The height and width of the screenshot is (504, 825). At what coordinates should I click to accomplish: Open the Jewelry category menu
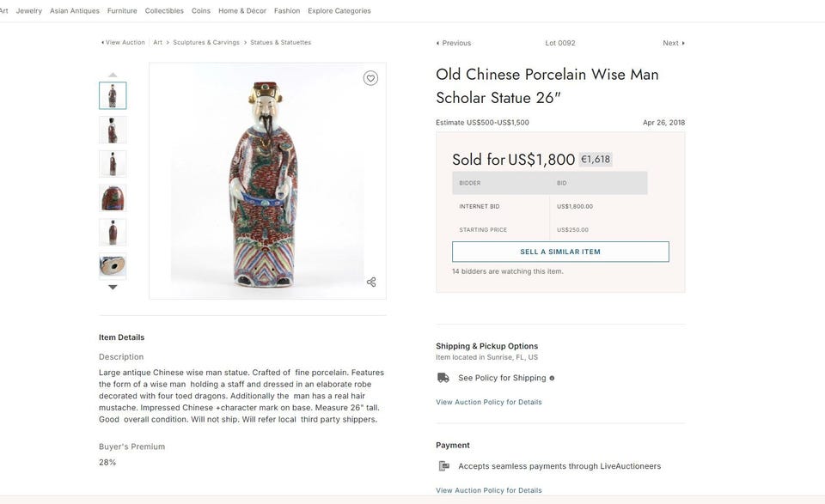(29, 11)
